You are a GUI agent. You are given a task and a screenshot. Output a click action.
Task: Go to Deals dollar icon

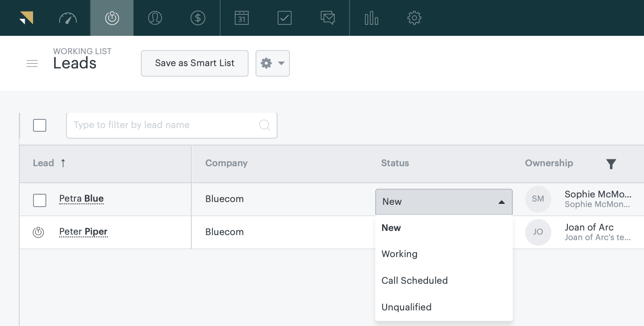click(x=198, y=18)
